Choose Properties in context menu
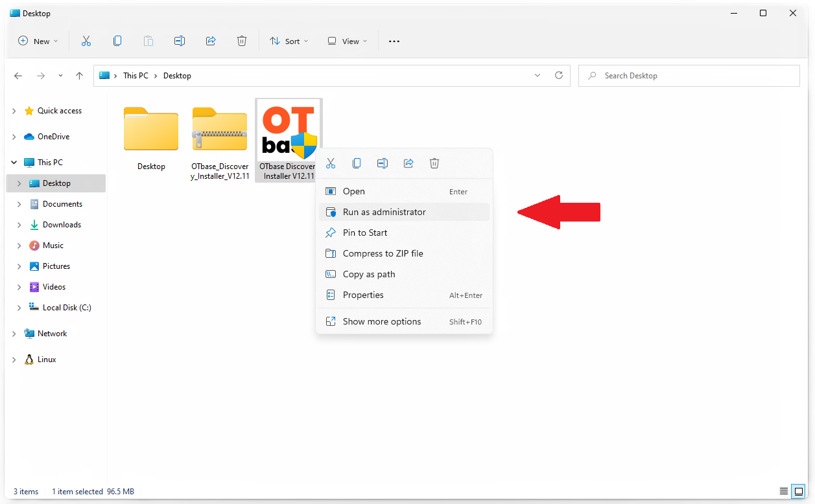 pos(404,295)
